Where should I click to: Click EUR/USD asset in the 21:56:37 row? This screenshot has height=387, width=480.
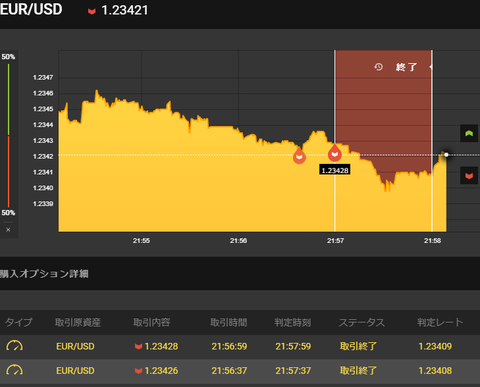(x=75, y=371)
